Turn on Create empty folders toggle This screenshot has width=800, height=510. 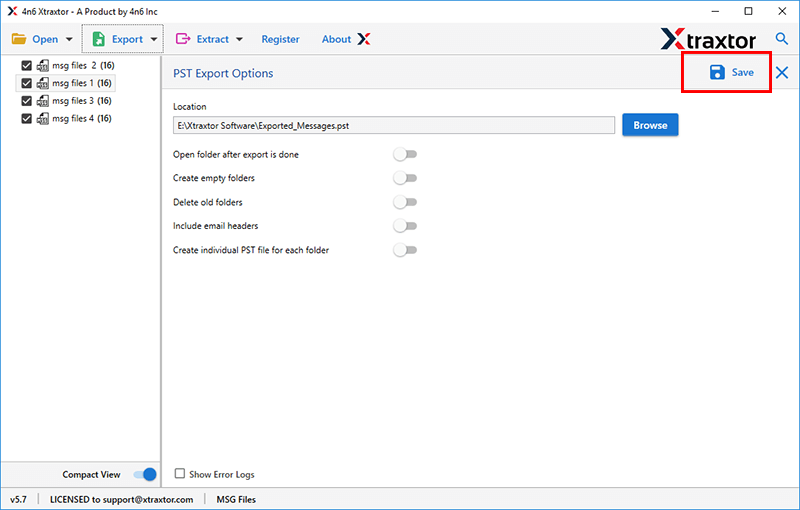(x=405, y=178)
